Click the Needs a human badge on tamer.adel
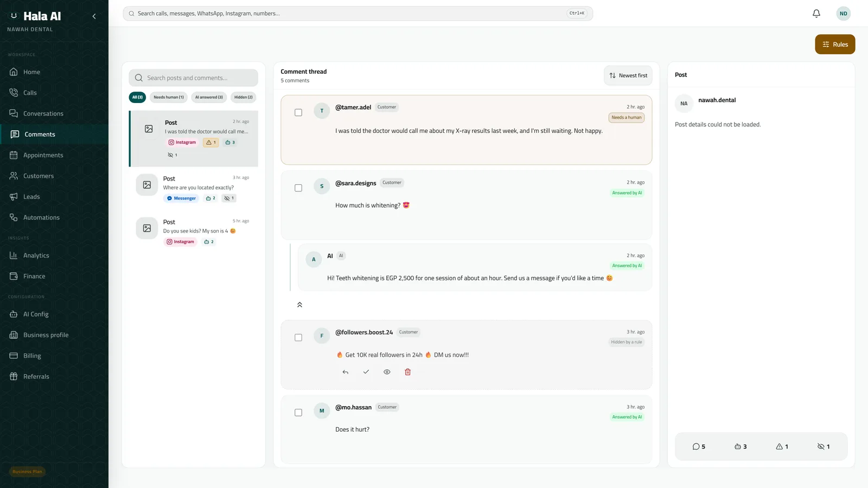 (627, 118)
